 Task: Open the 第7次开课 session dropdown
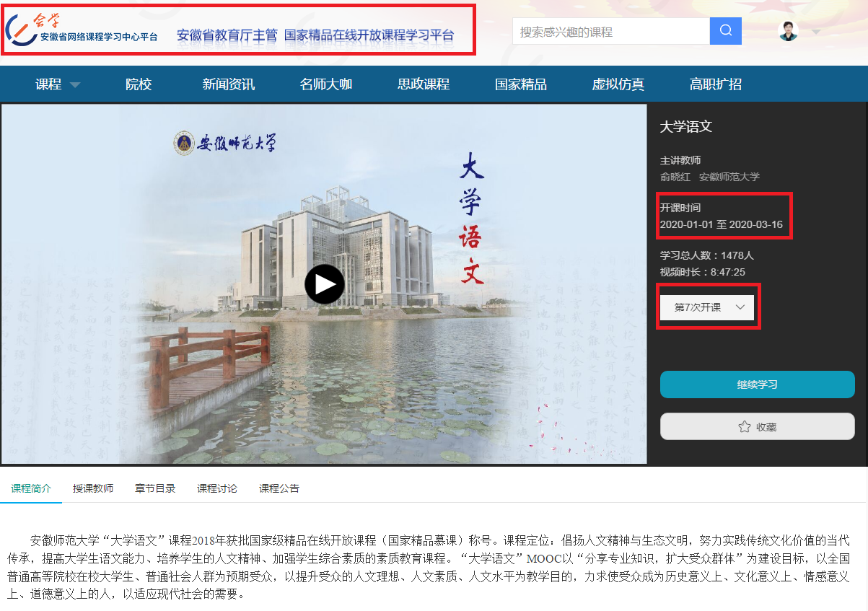(708, 307)
